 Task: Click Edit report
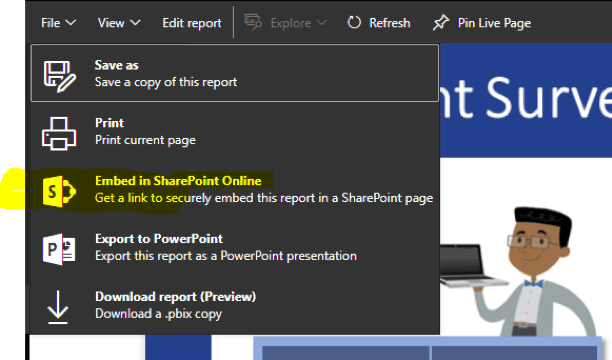coord(192,23)
